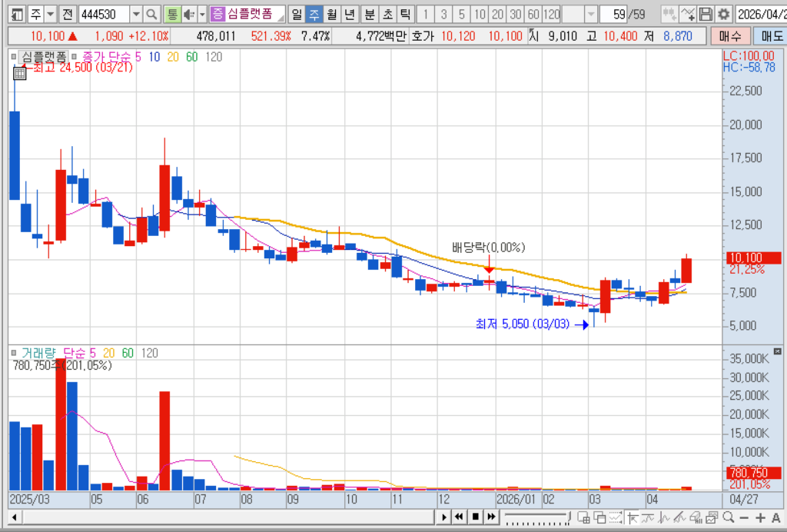
Task: Click the 최고 24,500 (03/21) high label
Action: tap(83, 67)
